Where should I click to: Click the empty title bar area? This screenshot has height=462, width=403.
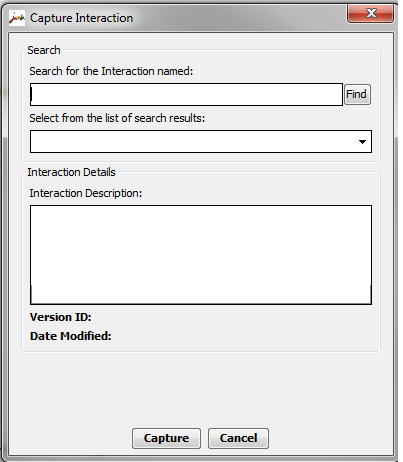click(240, 18)
